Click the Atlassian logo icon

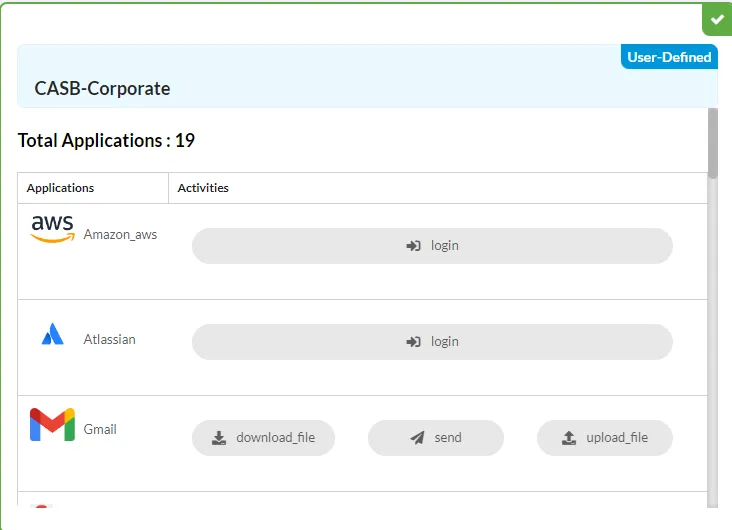tap(52, 334)
